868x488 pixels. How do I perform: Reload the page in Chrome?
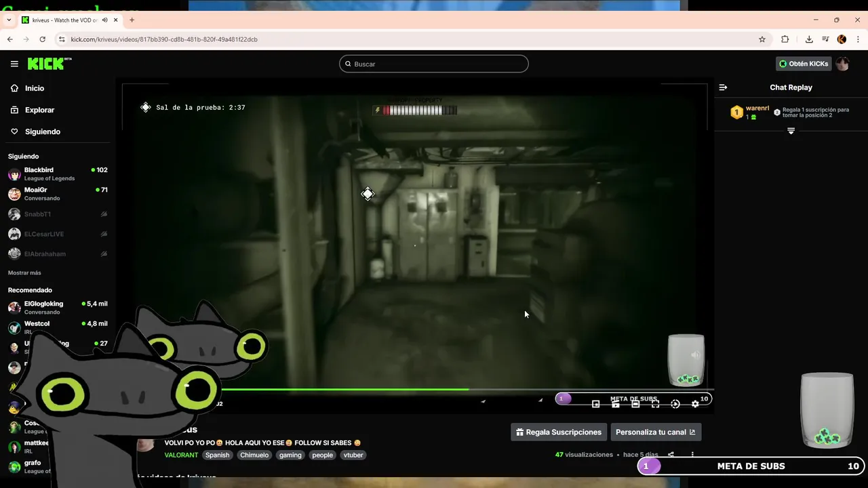42,39
